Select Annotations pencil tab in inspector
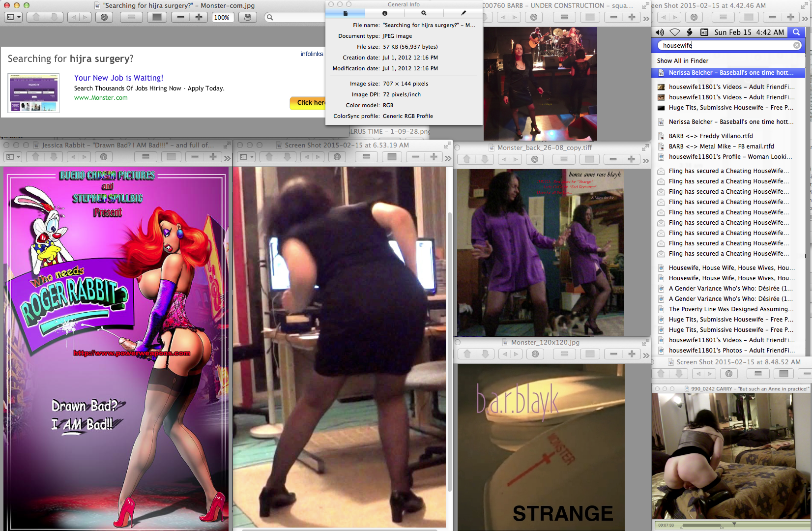This screenshot has height=531, width=812. (463, 13)
